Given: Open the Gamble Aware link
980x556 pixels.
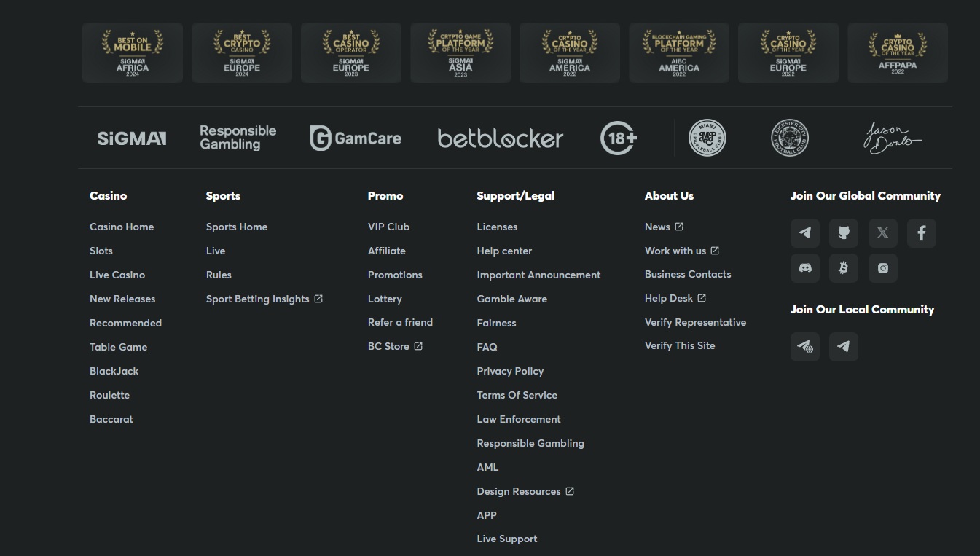Looking at the screenshot, I should (511, 299).
